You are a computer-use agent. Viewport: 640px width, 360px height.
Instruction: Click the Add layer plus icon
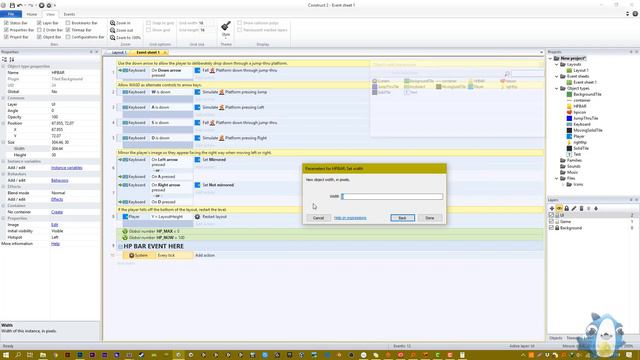pos(552,209)
